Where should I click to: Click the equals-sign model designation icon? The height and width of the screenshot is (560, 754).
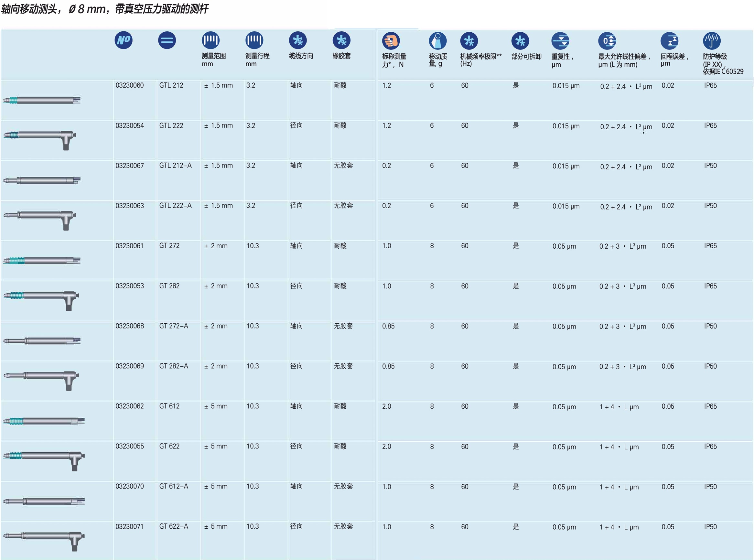point(167,40)
